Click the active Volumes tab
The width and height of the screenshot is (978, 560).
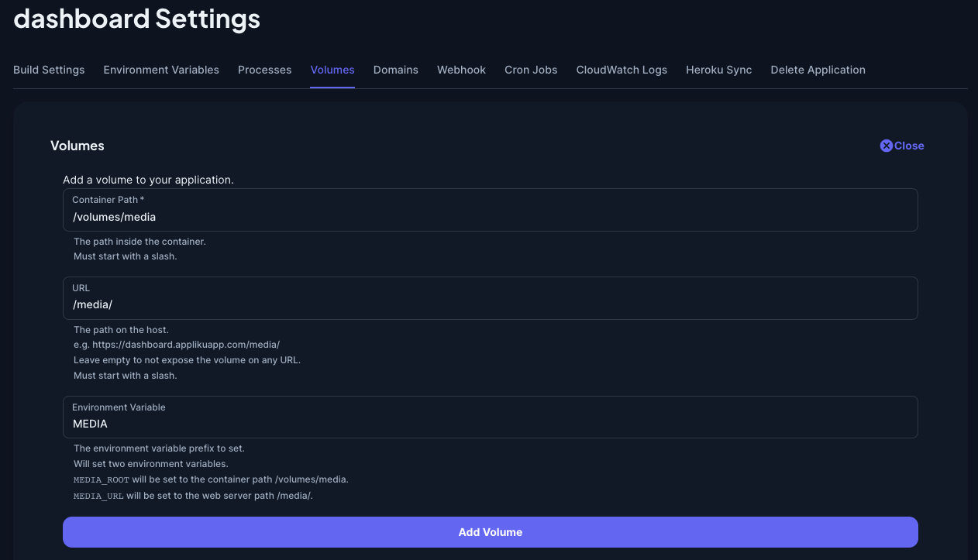coord(332,70)
